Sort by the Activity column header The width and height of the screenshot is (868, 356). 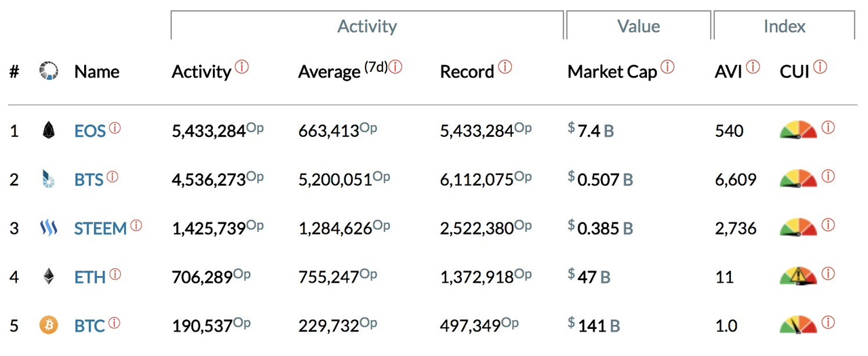coord(201,73)
